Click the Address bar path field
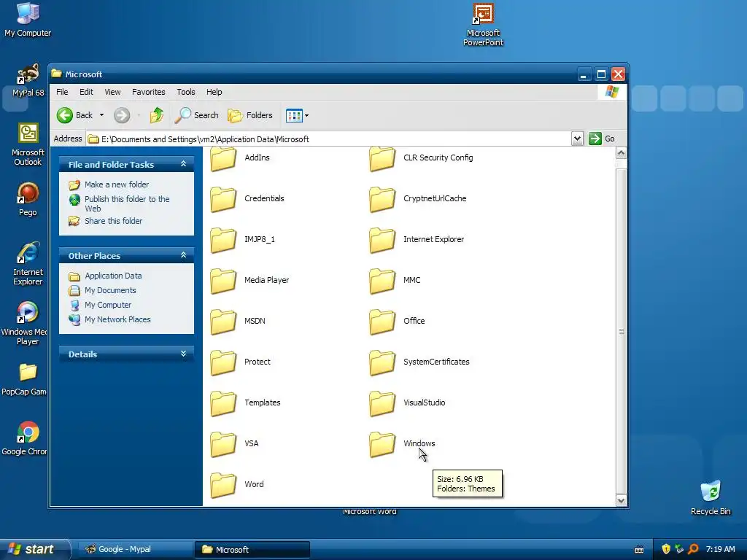The height and width of the screenshot is (560, 747). (329, 139)
